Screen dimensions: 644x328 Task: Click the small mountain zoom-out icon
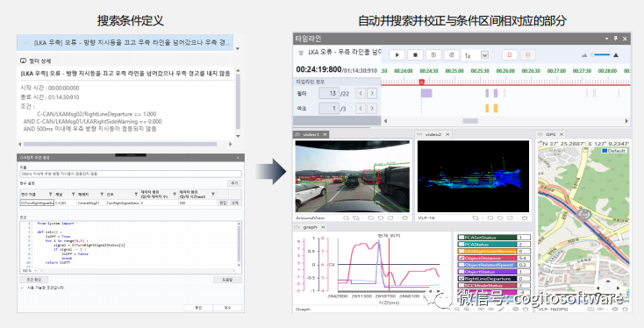(584, 55)
